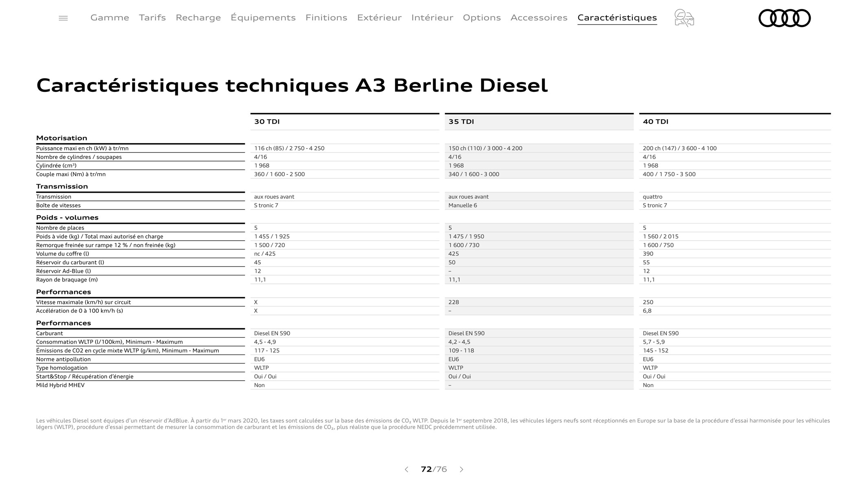
Task: Click torque value '400 / 1 750 - 3 500'
Action: coord(669,174)
